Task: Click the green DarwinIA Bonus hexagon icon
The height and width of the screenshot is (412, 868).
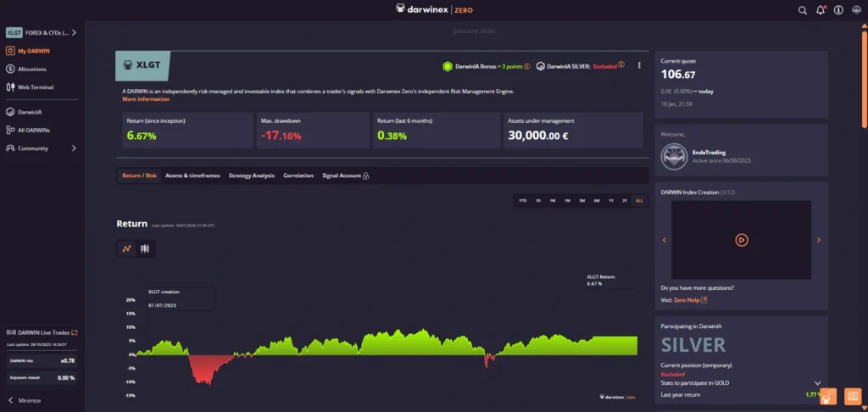Action: tap(448, 66)
